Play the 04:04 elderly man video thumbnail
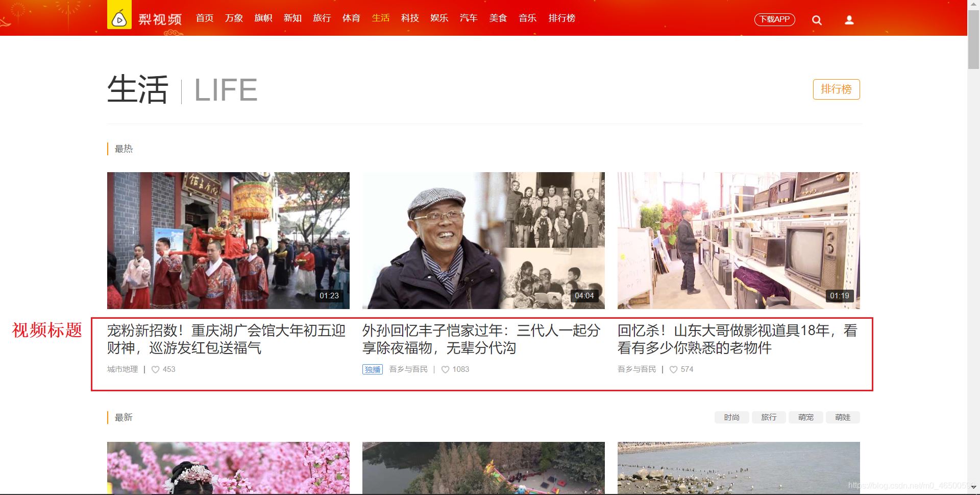The image size is (980, 495). (483, 240)
